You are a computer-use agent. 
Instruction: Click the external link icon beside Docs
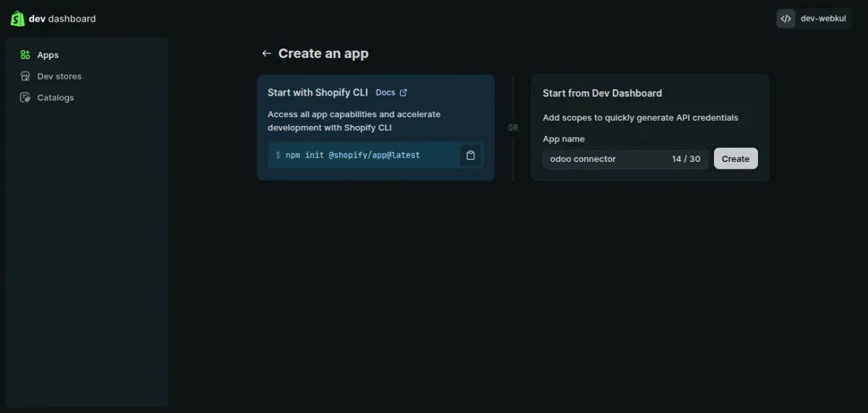click(404, 93)
